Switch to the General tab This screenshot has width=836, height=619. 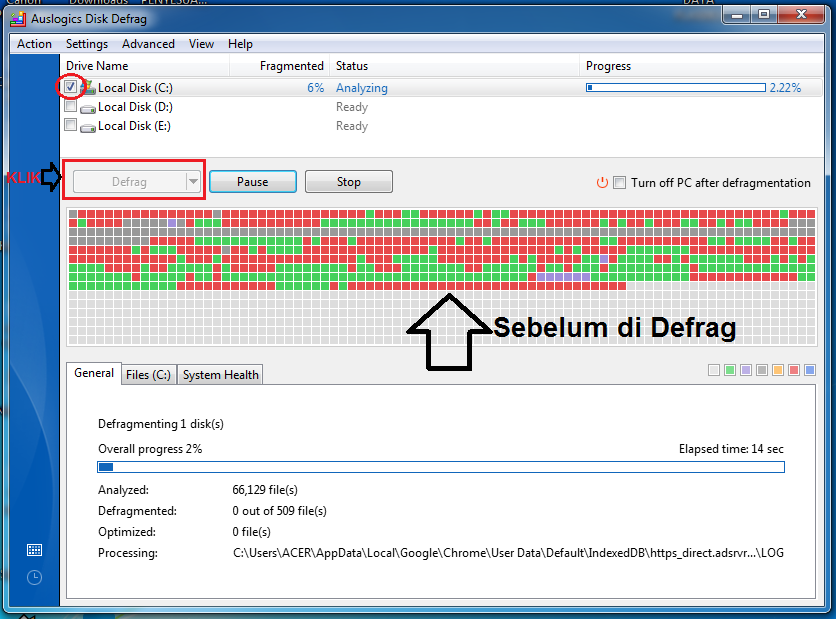pos(94,373)
